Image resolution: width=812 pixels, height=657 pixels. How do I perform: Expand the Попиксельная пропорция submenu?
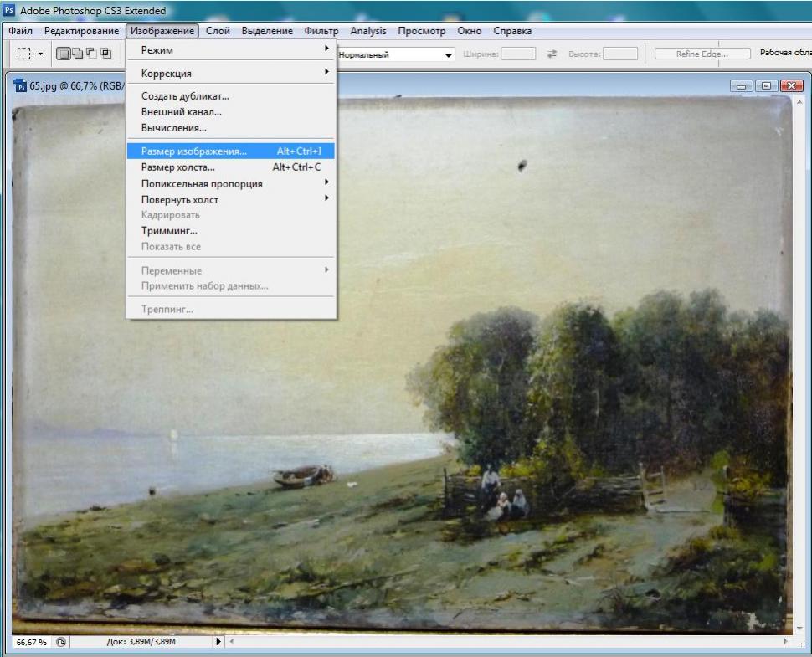click(x=231, y=184)
